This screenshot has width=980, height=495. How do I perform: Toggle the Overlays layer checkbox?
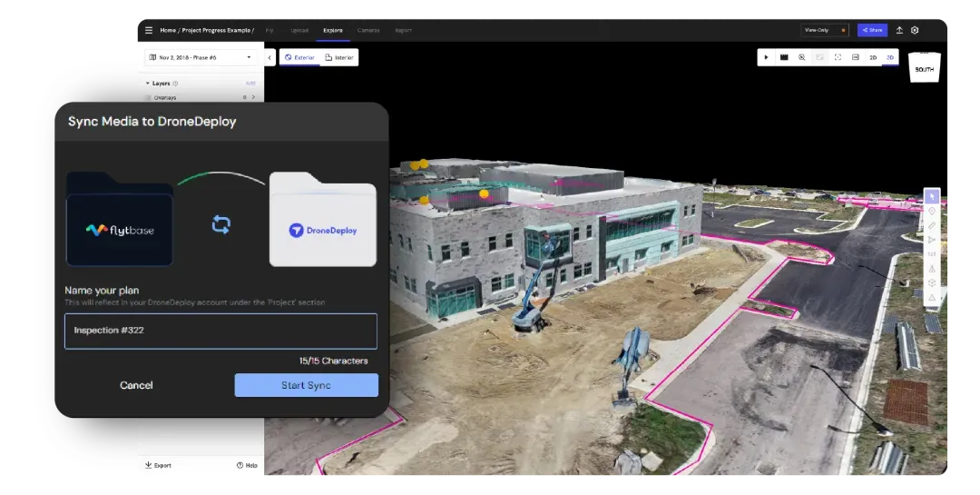pyautogui.click(x=148, y=97)
